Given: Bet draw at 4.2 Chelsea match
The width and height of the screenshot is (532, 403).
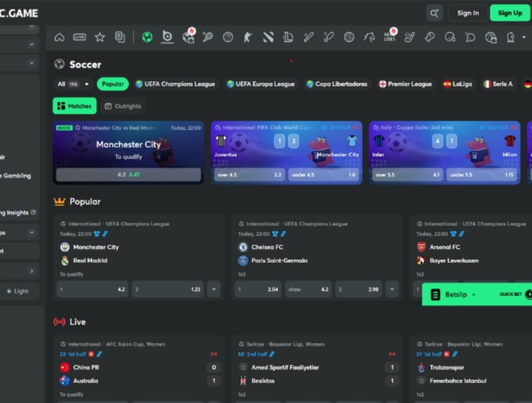Looking at the screenshot, I should click(308, 289).
